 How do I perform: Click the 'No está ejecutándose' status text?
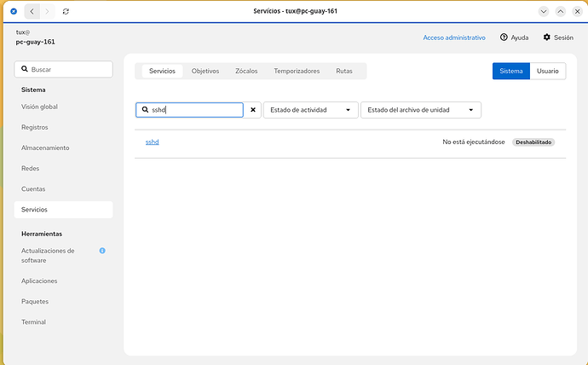(474, 142)
